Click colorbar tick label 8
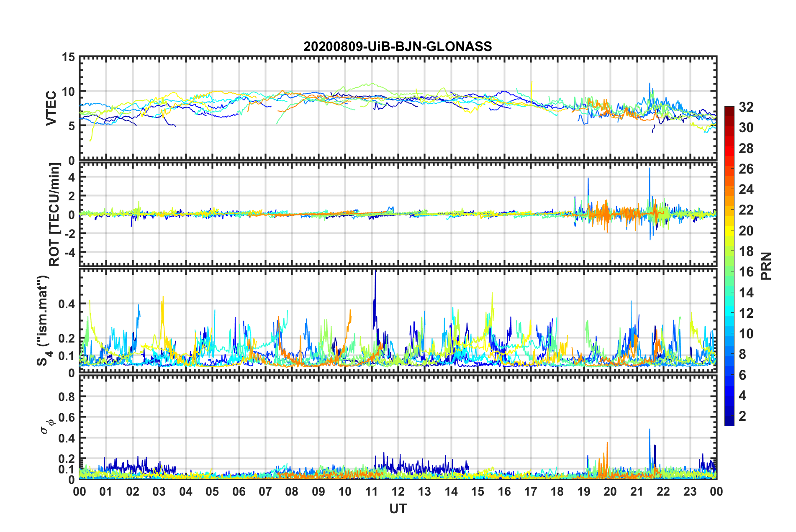This screenshot has height=532, width=796. tap(742, 354)
